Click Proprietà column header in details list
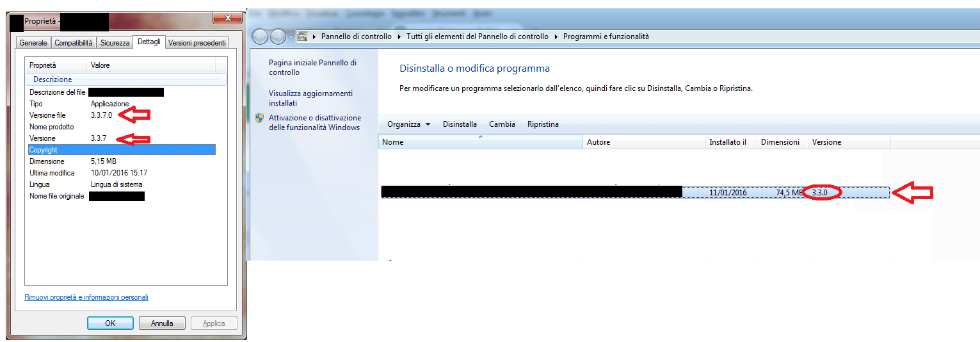The height and width of the screenshot is (342, 980). point(56,65)
